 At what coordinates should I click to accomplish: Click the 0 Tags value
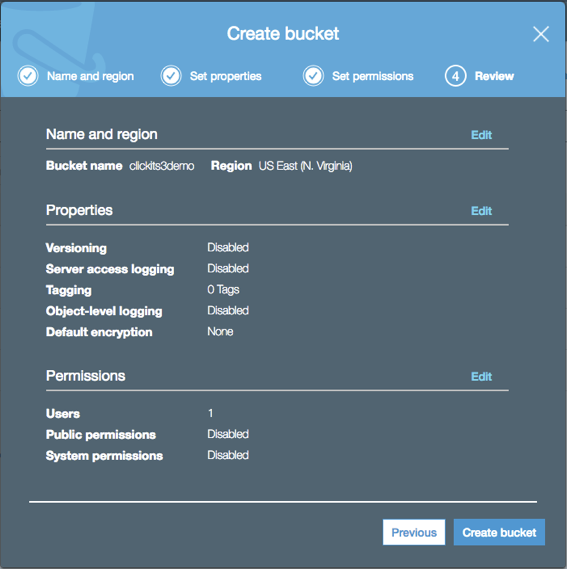[x=223, y=290]
